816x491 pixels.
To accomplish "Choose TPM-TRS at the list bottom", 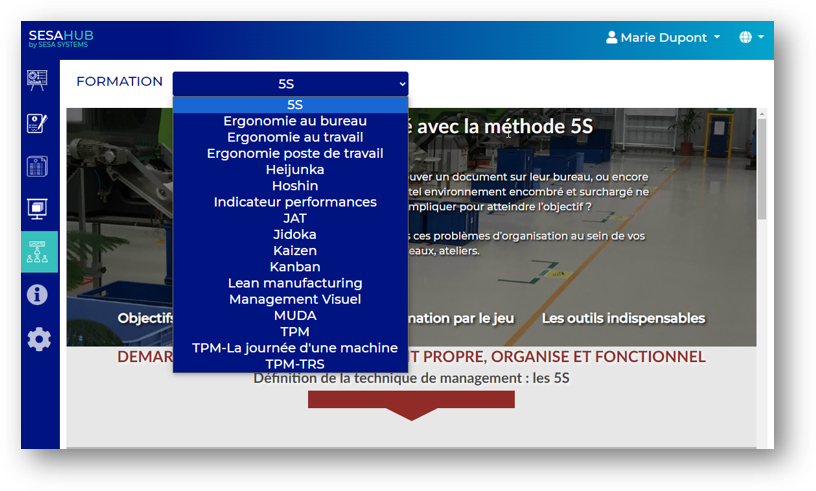I will 294,364.
